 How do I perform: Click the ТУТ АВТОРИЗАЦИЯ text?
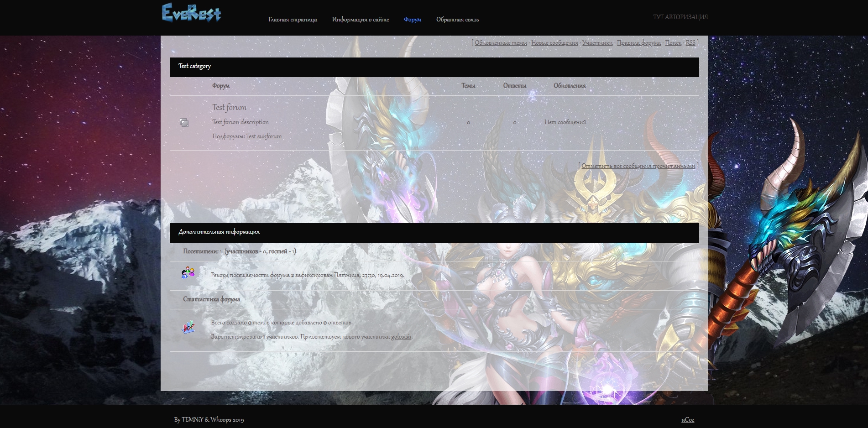[680, 17]
